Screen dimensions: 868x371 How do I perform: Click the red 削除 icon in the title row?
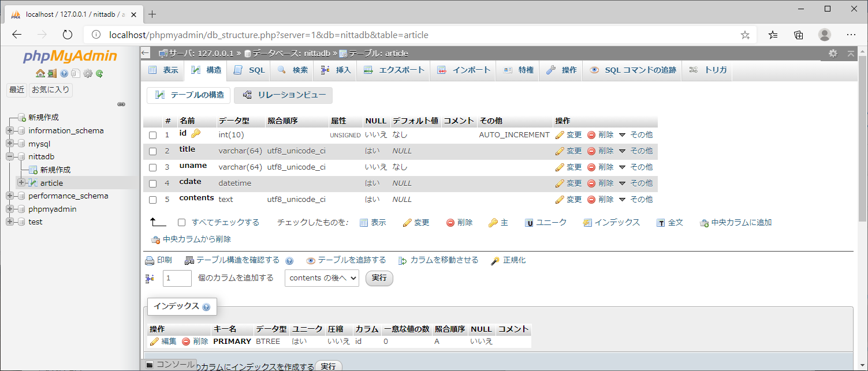(591, 151)
